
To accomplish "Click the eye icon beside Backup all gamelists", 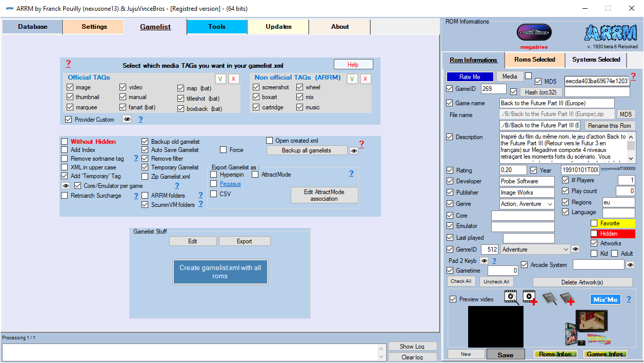I will pyautogui.click(x=353, y=150).
